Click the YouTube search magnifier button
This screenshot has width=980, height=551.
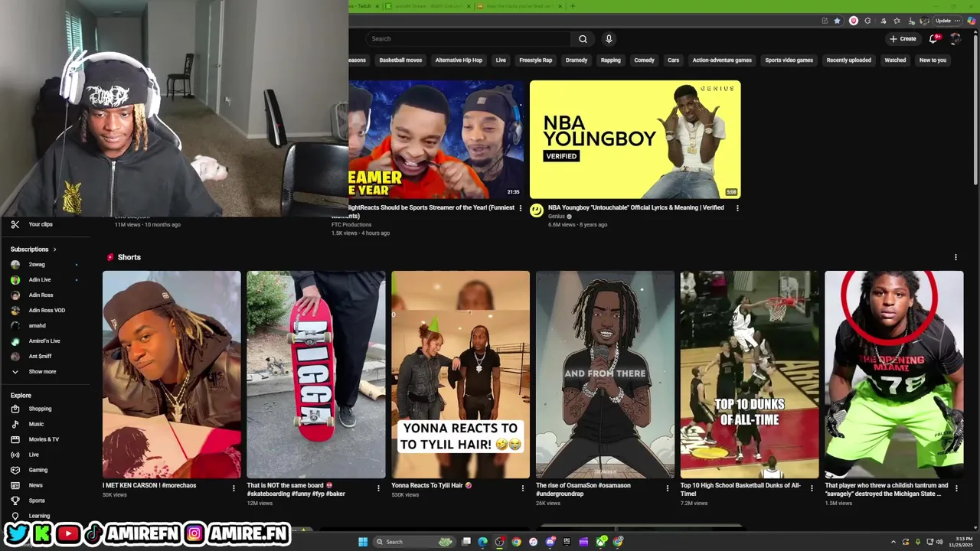click(x=583, y=39)
